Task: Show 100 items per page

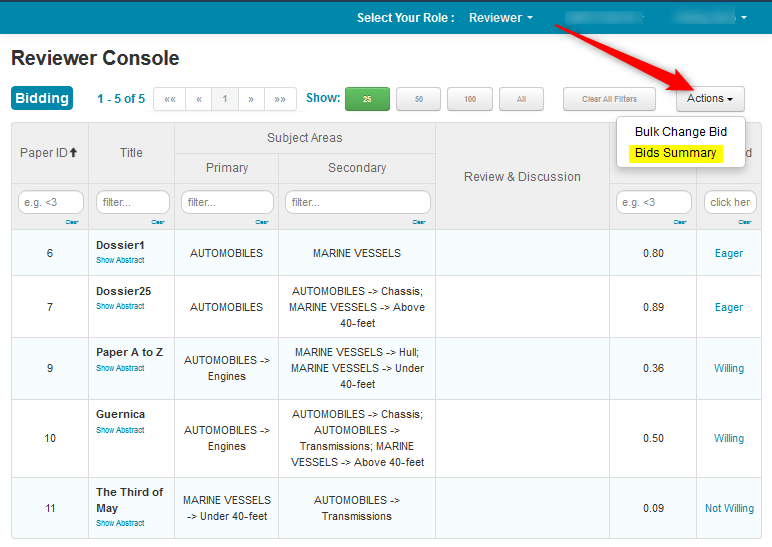Action: [469, 99]
